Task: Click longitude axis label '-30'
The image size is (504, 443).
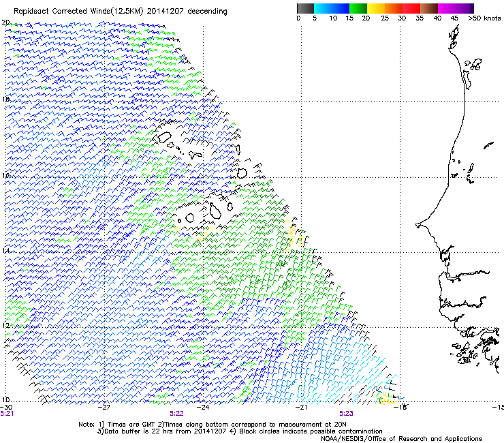Action: 6,407
